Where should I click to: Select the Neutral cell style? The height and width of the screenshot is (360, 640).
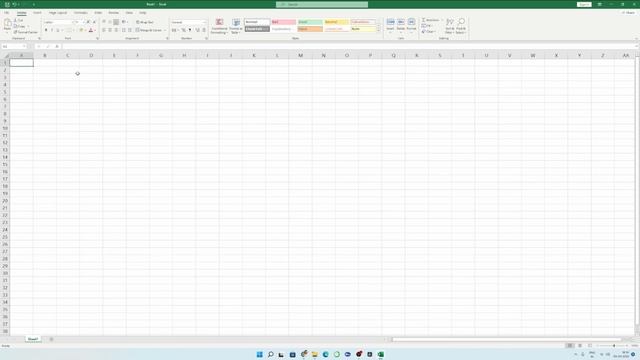tap(337, 22)
